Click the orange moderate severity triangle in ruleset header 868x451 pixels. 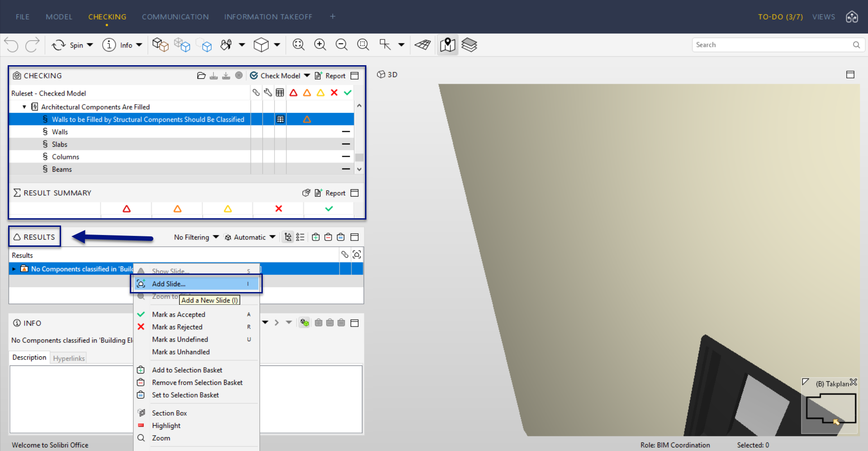click(307, 93)
